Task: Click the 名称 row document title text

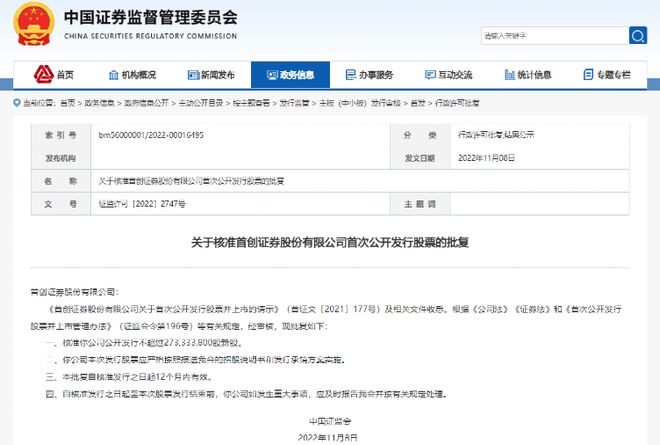Action: pos(192,181)
